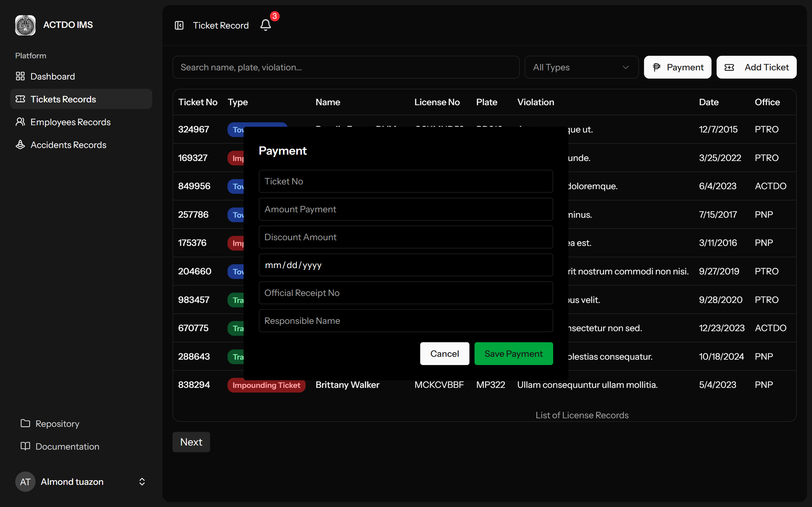Click the Tickets Records icon in the sidebar
Viewport: 812px width, 507px height.
[x=21, y=99]
